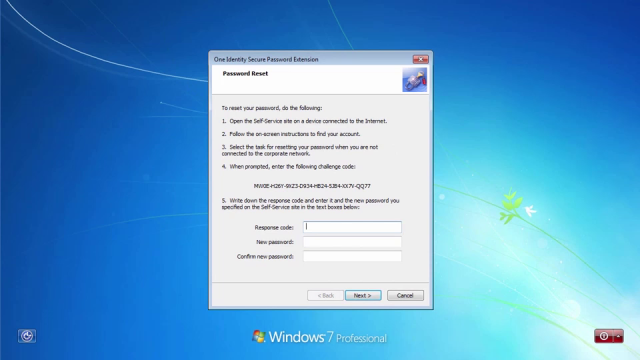Click the challenge code text string
This screenshot has height=360, width=640.
(x=312, y=186)
